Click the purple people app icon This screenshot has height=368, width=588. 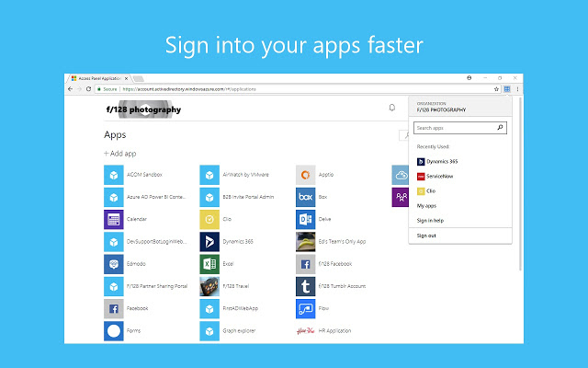pyautogui.click(x=401, y=197)
